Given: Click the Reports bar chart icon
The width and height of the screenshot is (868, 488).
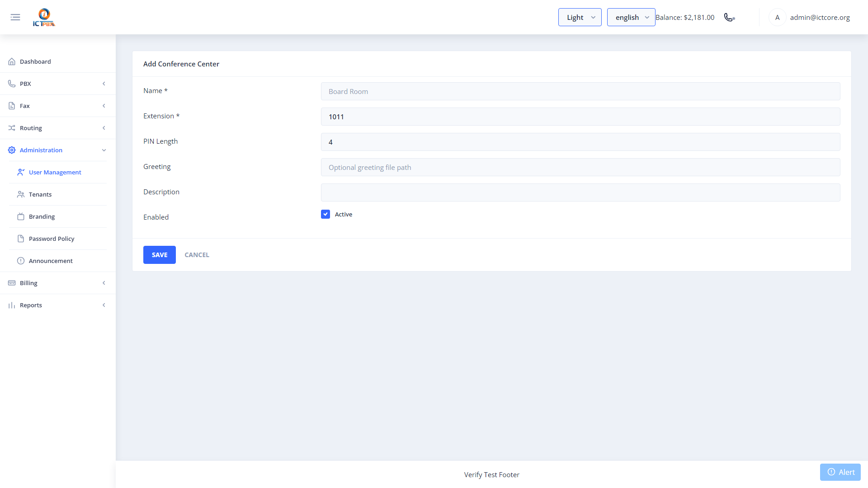Looking at the screenshot, I should tap(12, 305).
